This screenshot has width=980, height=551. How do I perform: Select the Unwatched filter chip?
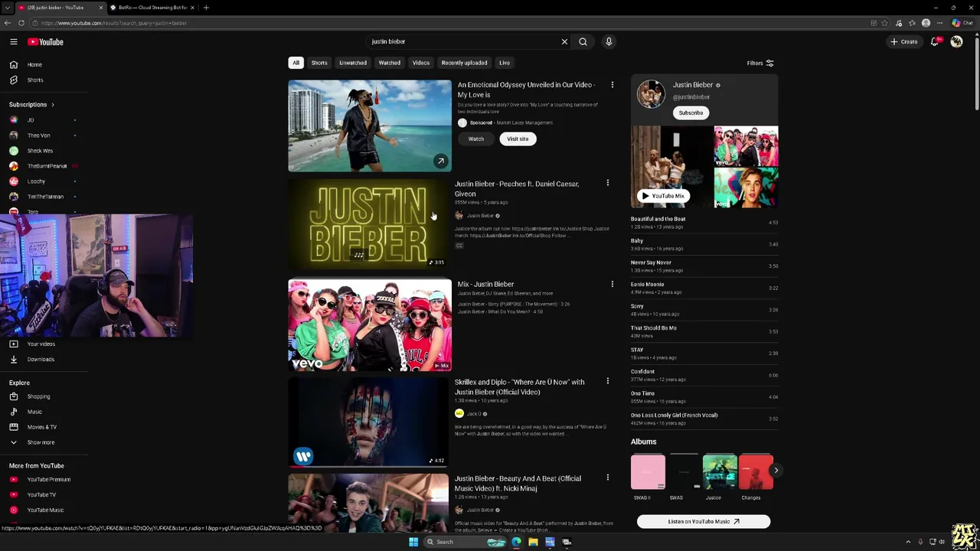click(x=353, y=63)
